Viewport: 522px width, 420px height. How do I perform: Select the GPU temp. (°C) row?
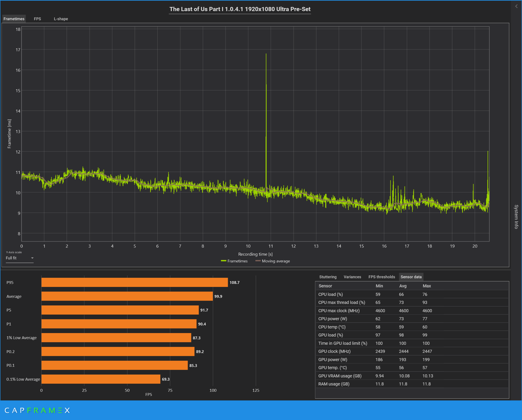point(412,367)
